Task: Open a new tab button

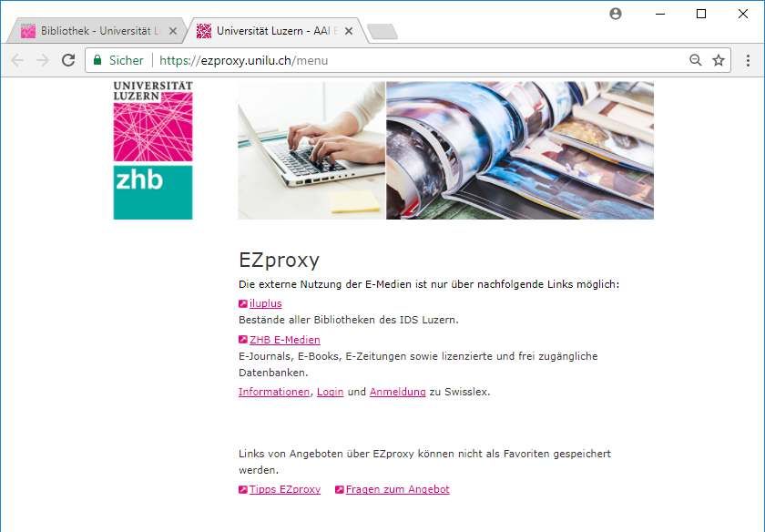Action: tap(382, 32)
